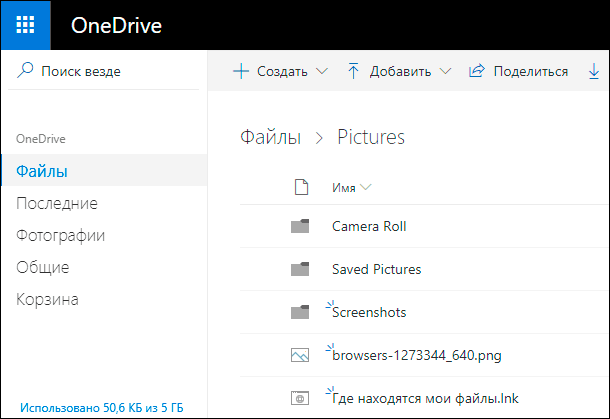Focus the "Поиск везде" search field
This screenshot has height=419, width=610.
103,71
